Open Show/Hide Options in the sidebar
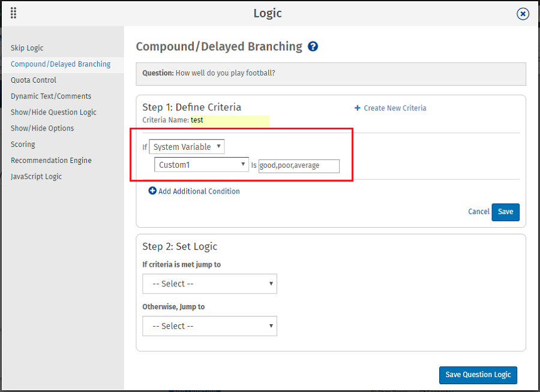 click(42, 128)
